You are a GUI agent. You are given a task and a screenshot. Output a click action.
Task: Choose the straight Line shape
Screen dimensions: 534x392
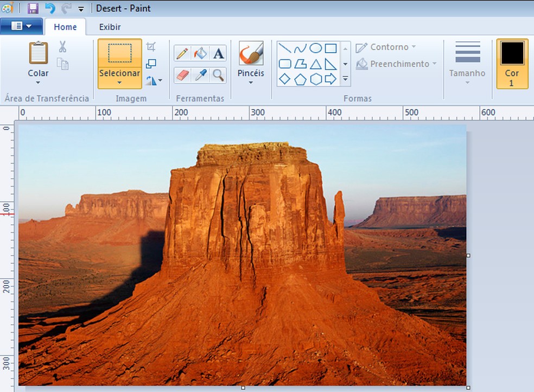[285, 48]
